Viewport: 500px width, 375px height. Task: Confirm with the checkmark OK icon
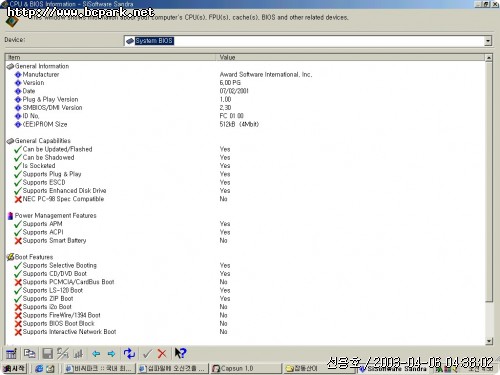(x=147, y=353)
